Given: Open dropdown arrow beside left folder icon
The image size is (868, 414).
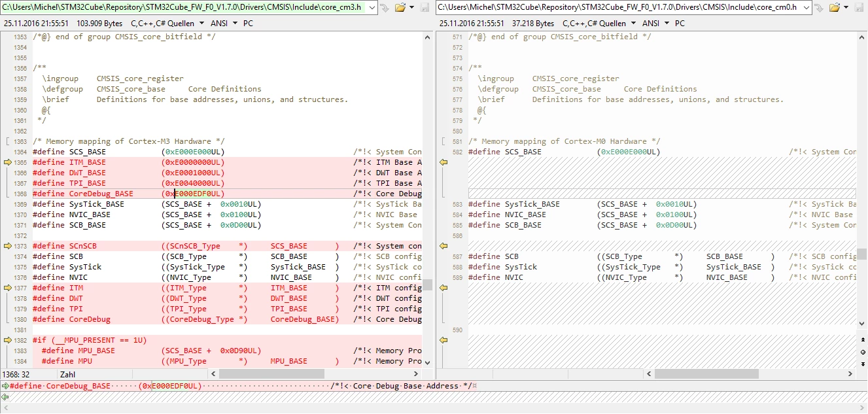Looking at the screenshot, I should coord(411,8).
